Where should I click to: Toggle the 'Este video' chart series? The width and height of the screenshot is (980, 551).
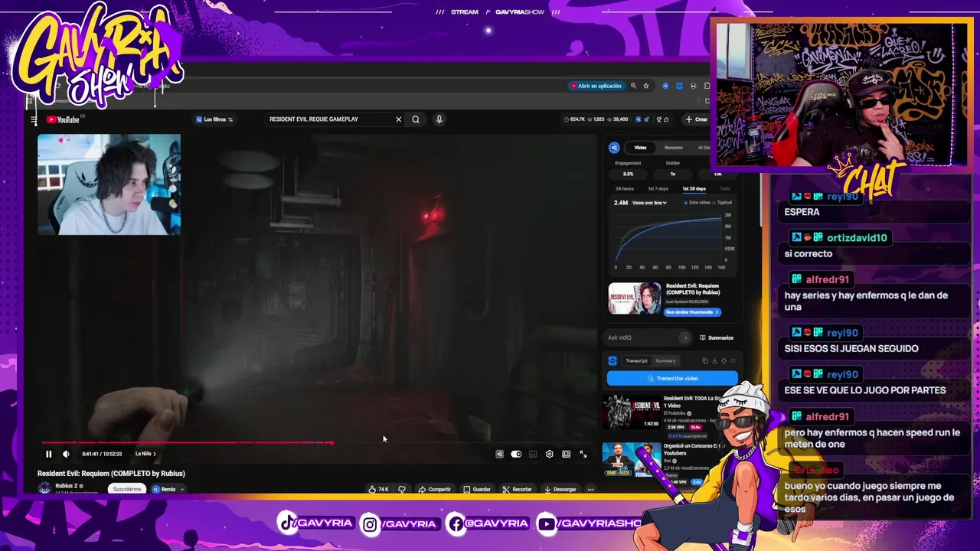tap(697, 203)
